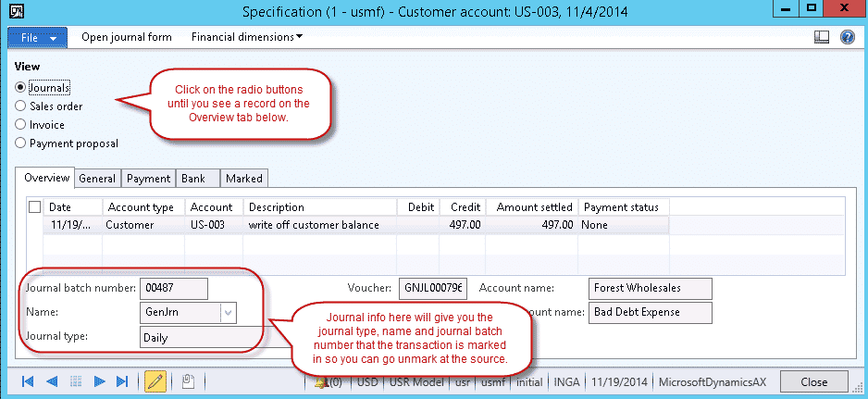Click the Account column header

[x=215, y=207]
